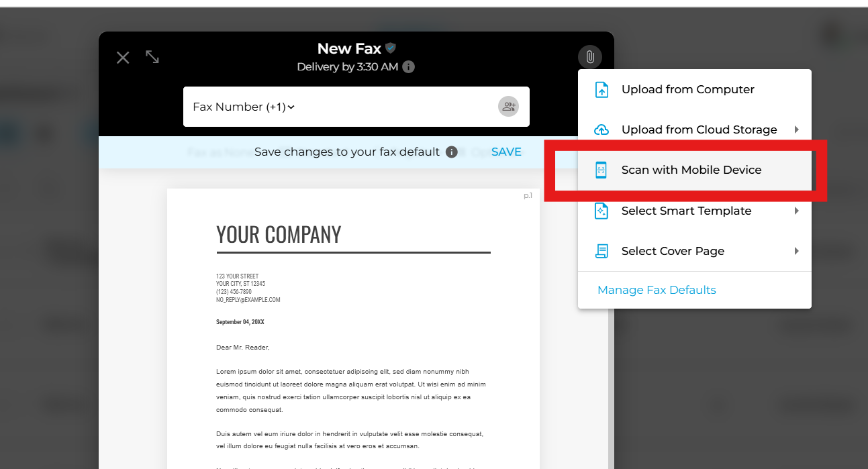Close the New Fax dialog with X
The image size is (868, 469).
[123, 58]
